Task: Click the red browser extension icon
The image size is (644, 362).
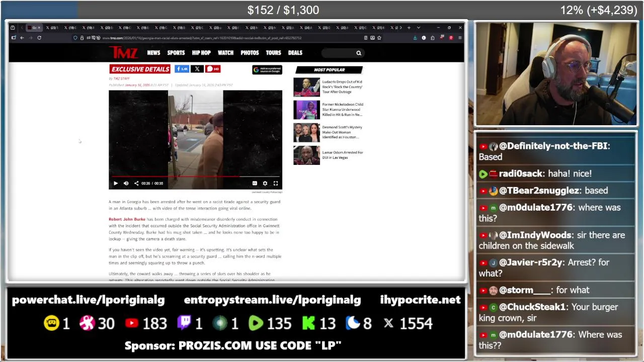Action: click(451, 38)
